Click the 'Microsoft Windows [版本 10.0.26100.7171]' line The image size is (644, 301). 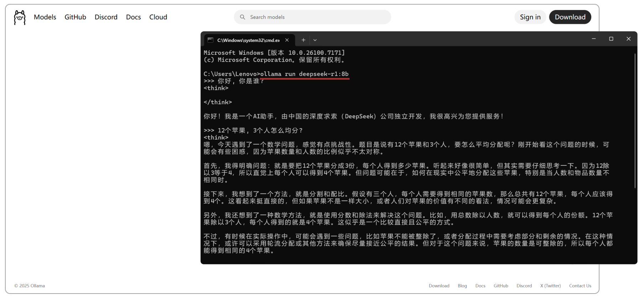tap(274, 53)
